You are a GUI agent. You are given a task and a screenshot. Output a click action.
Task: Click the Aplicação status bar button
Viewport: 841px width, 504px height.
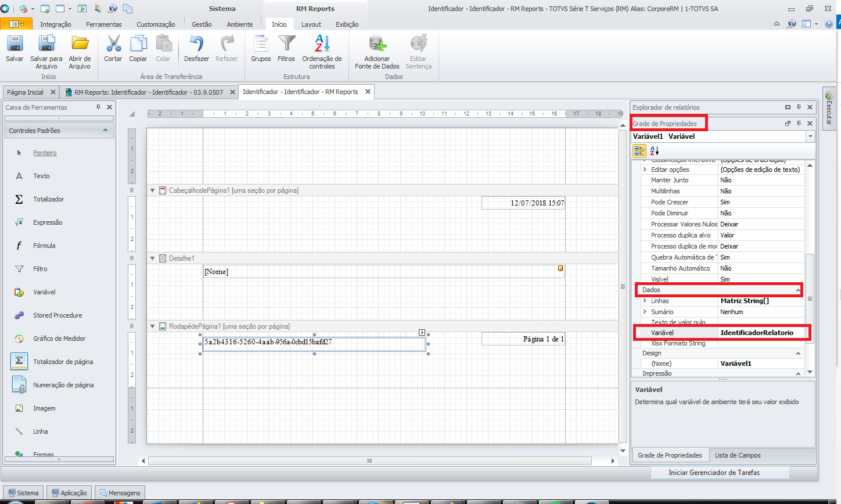point(69,493)
